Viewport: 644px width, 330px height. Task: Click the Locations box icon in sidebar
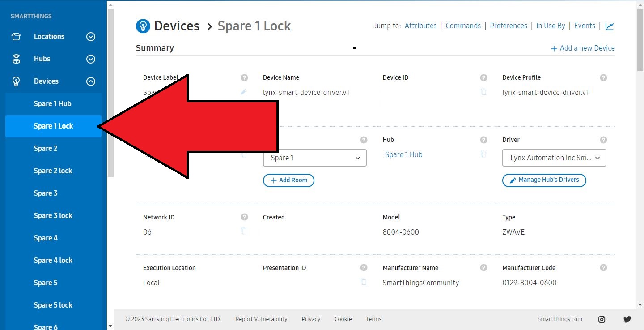(16, 37)
